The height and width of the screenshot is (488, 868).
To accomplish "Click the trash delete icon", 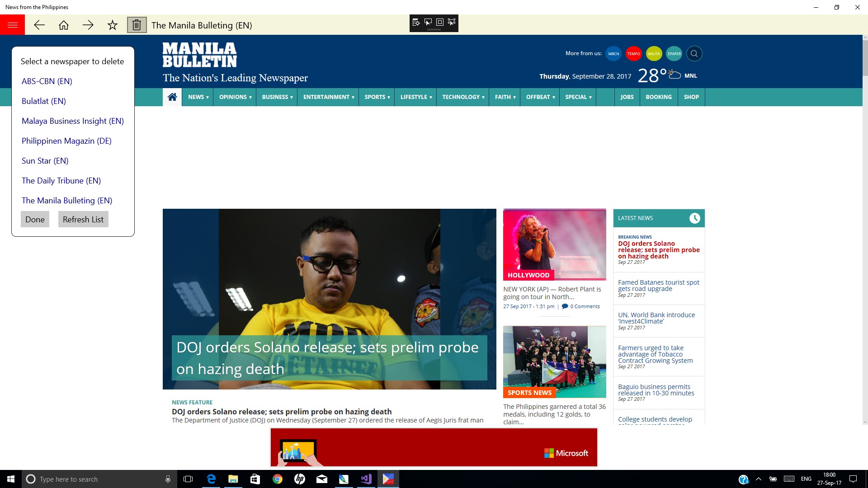I will [137, 25].
